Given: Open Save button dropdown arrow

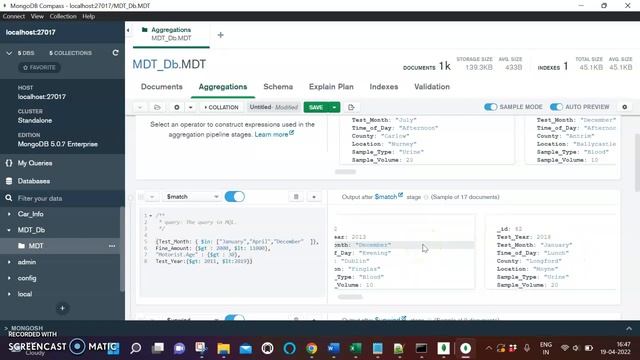Looking at the screenshot, I should click(334, 107).
